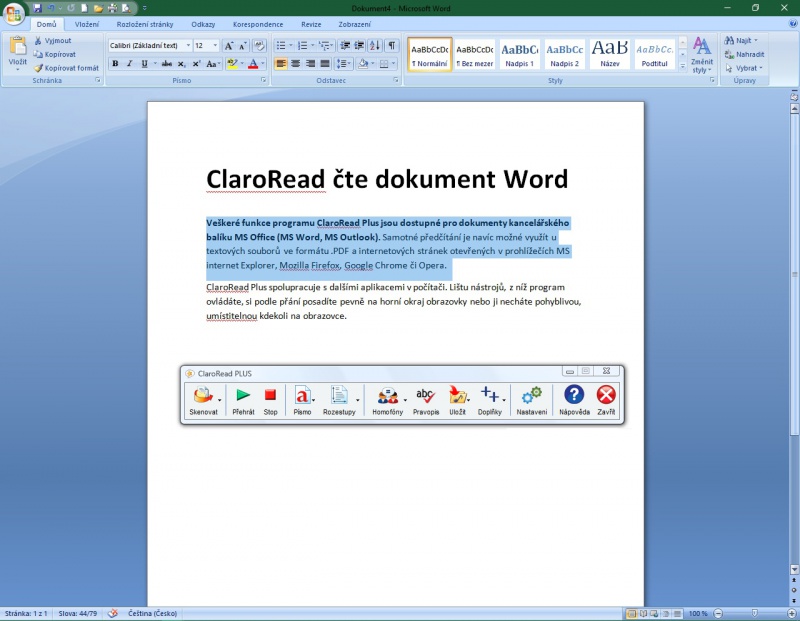800x621 pixels.
Task: Clear formatting with the eraser icon
Action: click(259, 46)
